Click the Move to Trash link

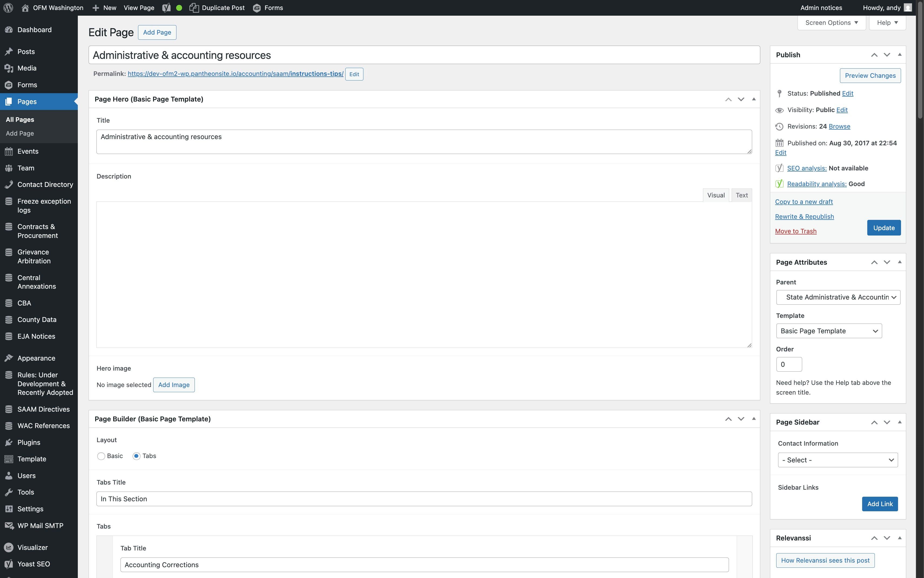point(796,231)
